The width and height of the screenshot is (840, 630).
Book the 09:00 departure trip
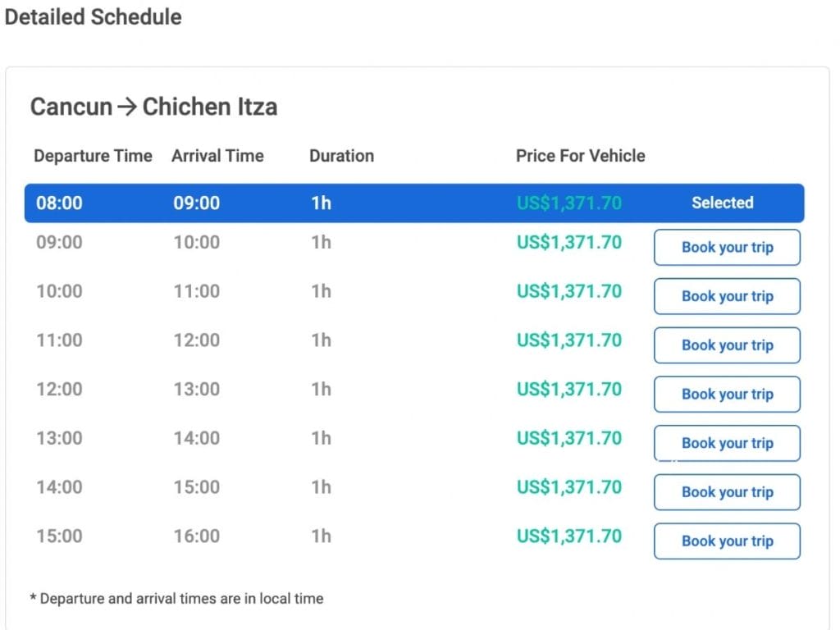pos(727,248)
